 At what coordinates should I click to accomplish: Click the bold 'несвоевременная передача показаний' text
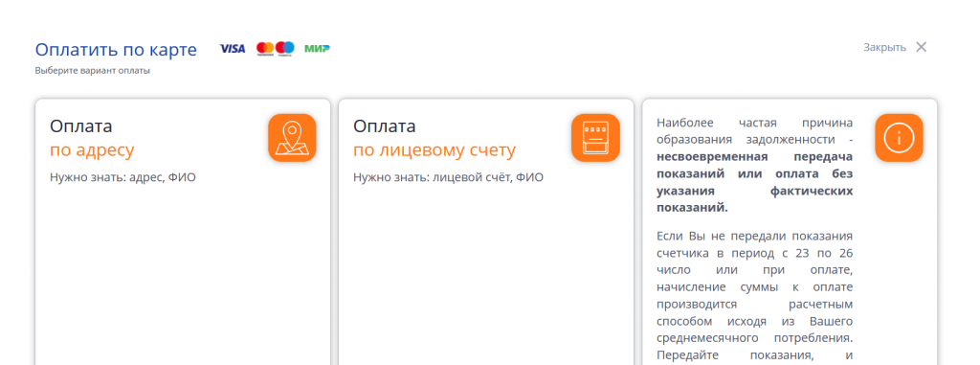coord(755,165)
